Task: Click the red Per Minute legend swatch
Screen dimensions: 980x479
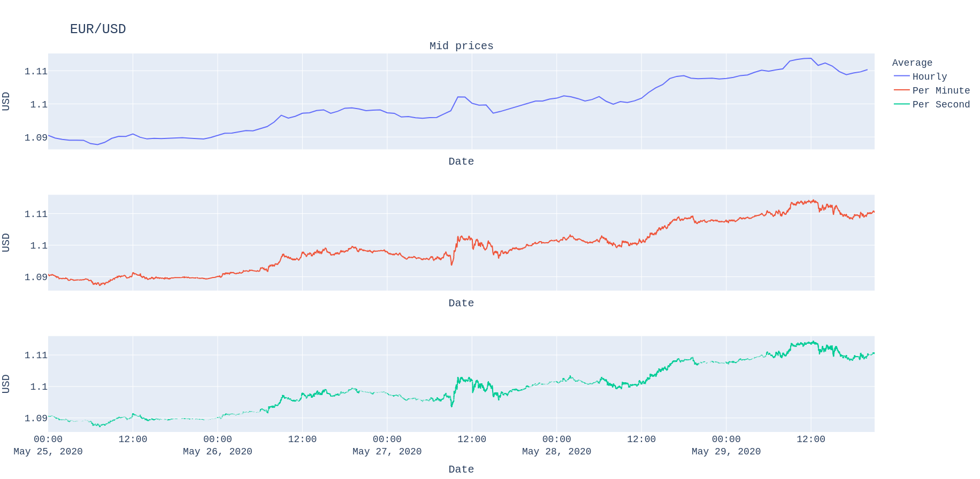Action: click(x=902, y=90)
